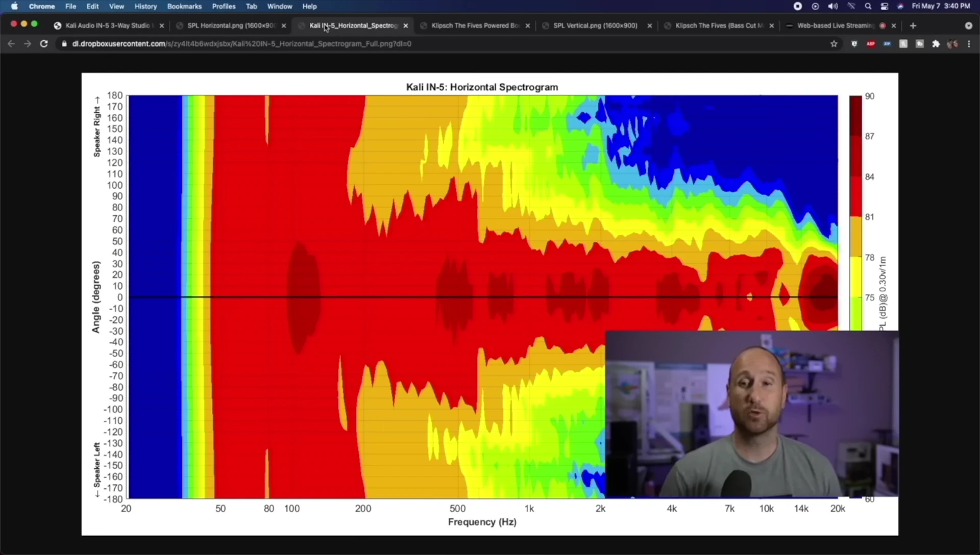This screenshot has width=980, height=555.
Task: Switch to Web-based Live Streaming tab
Action: tap(836, 26)
